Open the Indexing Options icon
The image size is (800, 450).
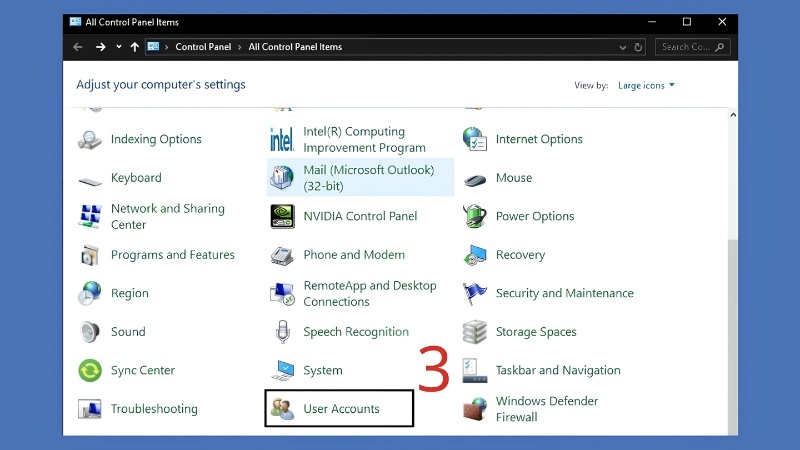(90, 139)
